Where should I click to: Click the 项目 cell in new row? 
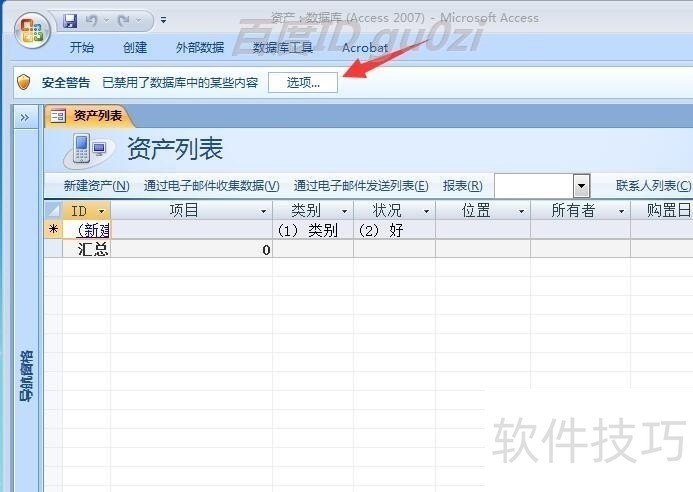[190, 230]
